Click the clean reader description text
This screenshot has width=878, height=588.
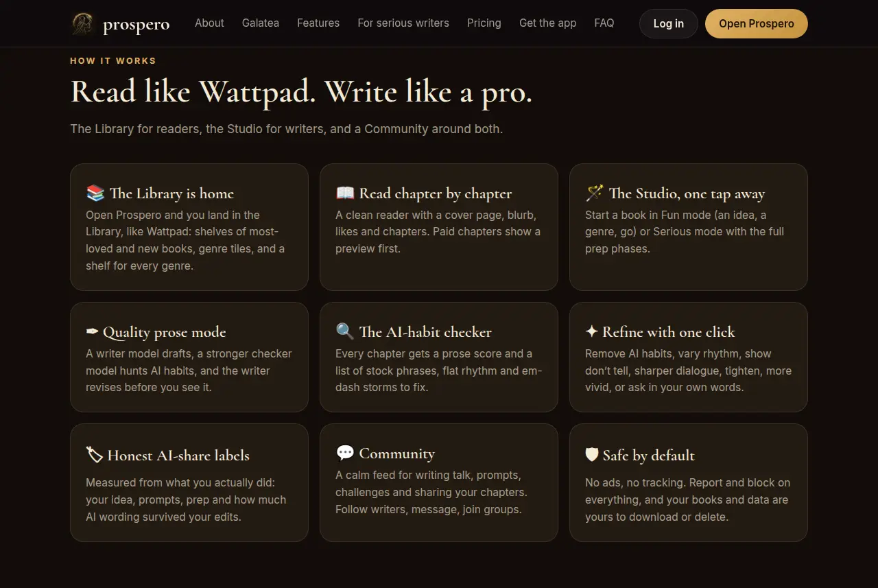[x=438, y=232]
